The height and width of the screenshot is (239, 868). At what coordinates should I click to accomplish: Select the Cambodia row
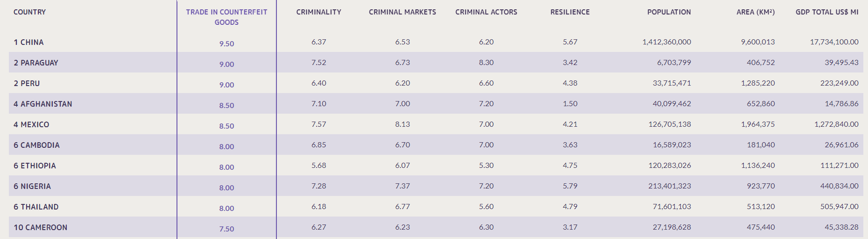[x=40, y=145]
